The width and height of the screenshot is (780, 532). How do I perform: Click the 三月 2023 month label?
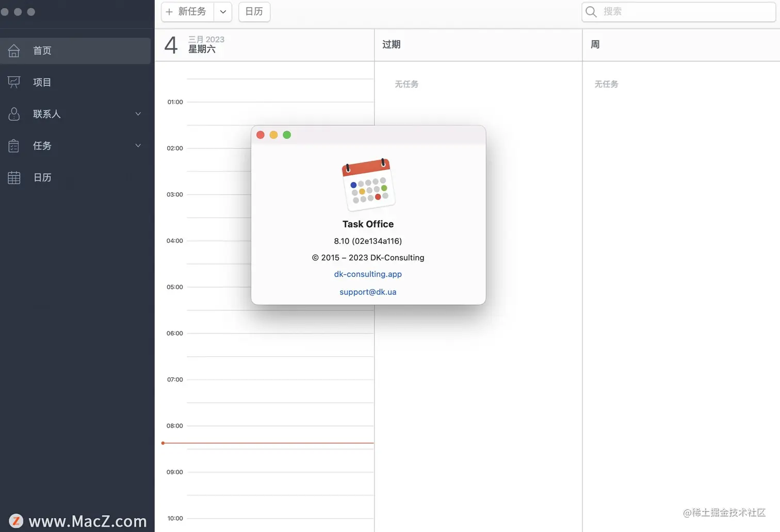click(x=206, y=39)
